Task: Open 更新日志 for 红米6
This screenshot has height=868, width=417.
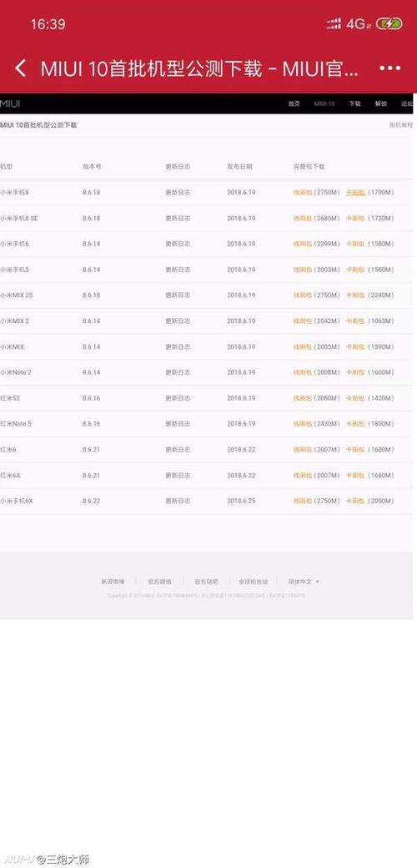Action: point(178,450)
